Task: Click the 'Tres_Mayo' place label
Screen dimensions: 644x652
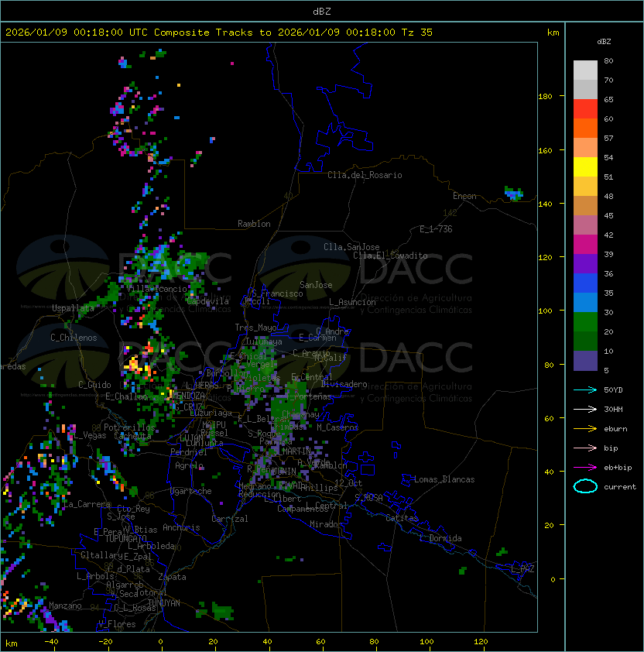Action: pyautogui.click(x=255, y=328)
